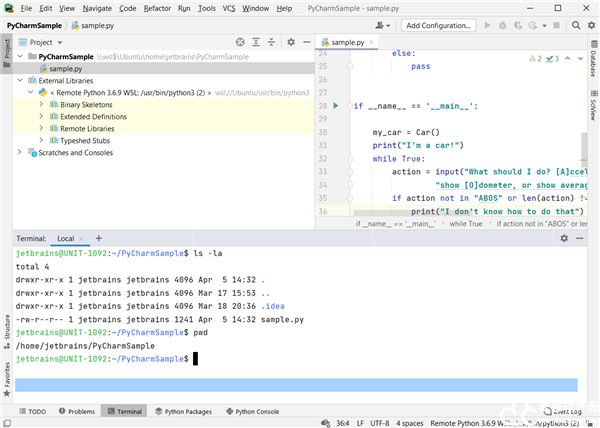
Task: Open the Navigate menu
Action: [x=97, y=8]
